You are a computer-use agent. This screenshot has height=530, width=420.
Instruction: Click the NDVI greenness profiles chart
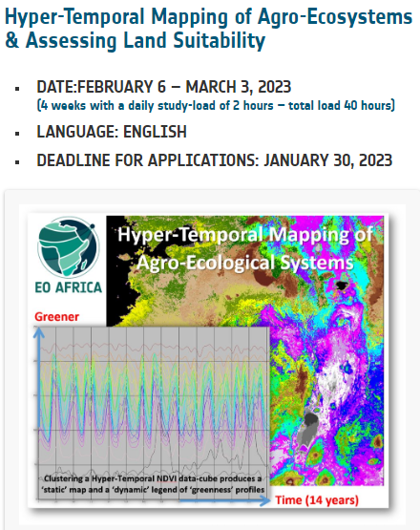coord(154,413)
